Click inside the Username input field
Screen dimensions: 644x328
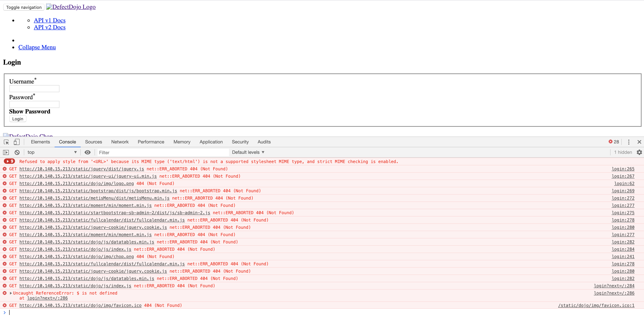pos(34,89)
